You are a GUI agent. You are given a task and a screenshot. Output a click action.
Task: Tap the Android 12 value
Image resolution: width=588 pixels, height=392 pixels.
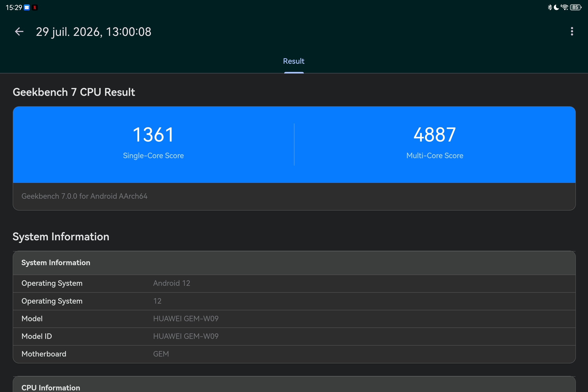tap(172, 283)
